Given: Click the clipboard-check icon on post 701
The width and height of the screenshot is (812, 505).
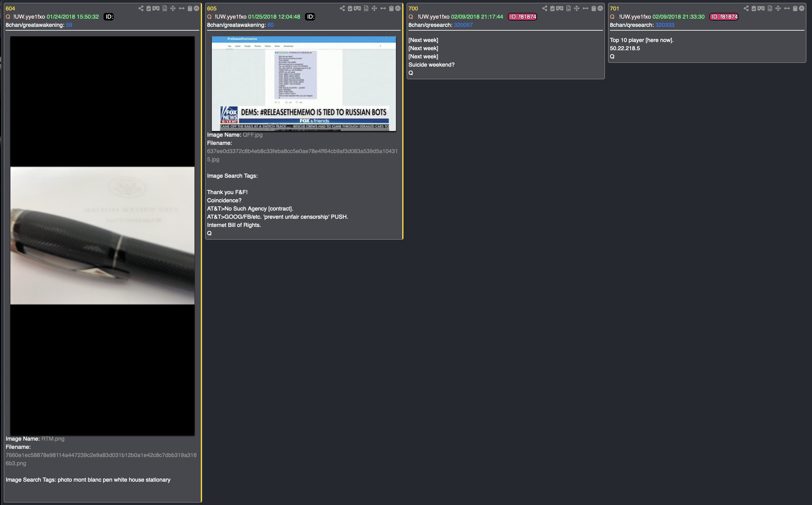Looking at the screenshot, I should coord(754,8).
